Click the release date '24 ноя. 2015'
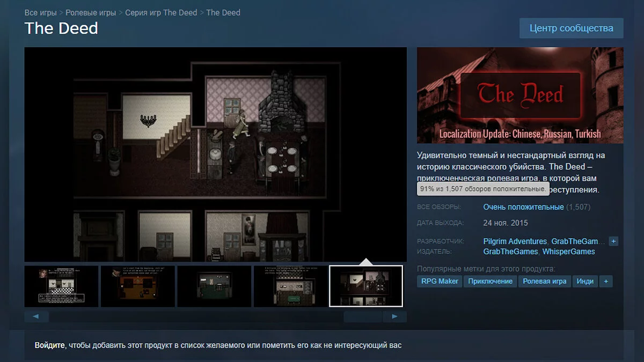 [x=506, y=223]
